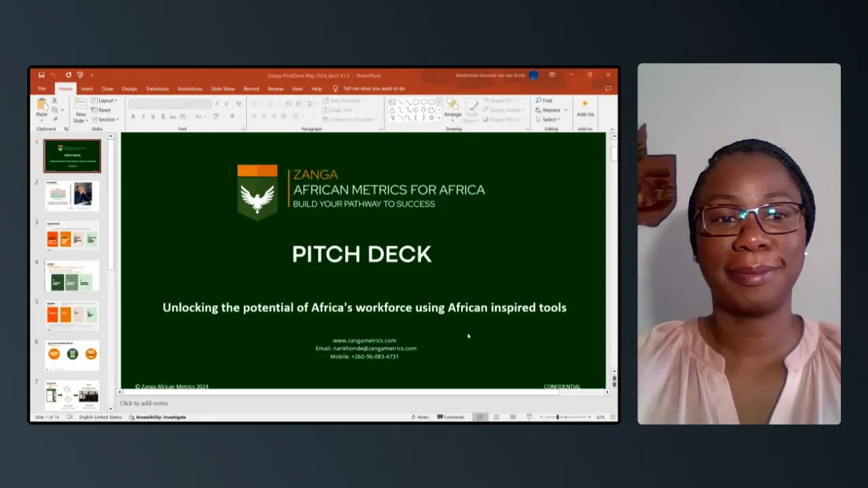Clear all formatting from text
This screenshot has height=488, width=868.
(239, 104)
